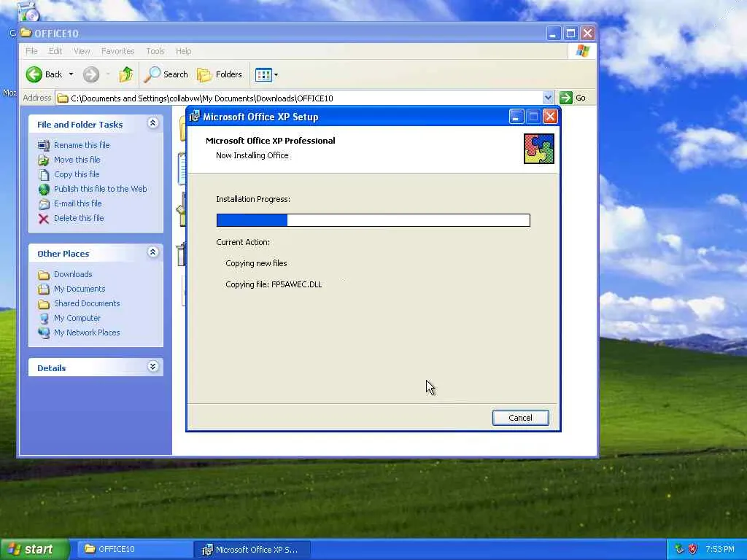747x560 pixels.
Task: Click the CD desktop icon at top left
Action: (28, 12)
